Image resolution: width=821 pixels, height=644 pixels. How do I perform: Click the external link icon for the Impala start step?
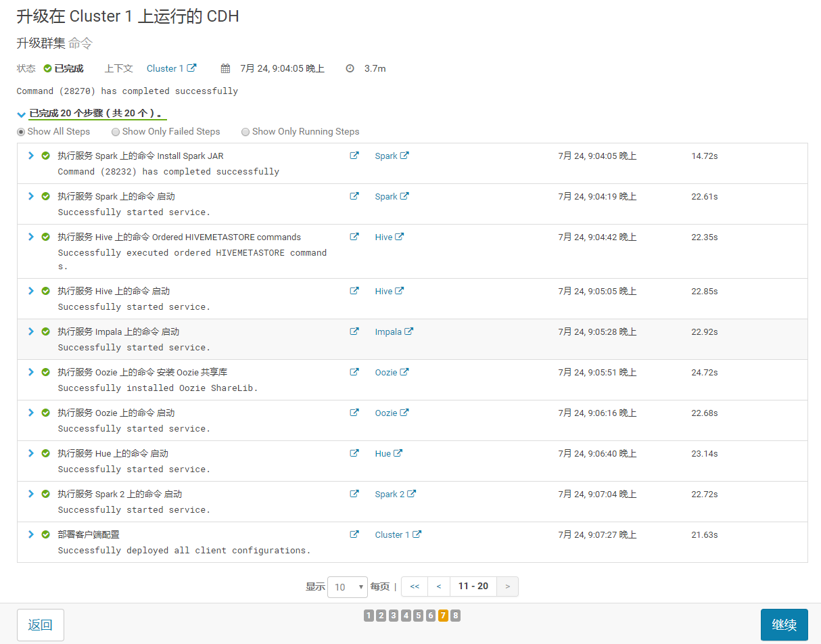point(354,331)
